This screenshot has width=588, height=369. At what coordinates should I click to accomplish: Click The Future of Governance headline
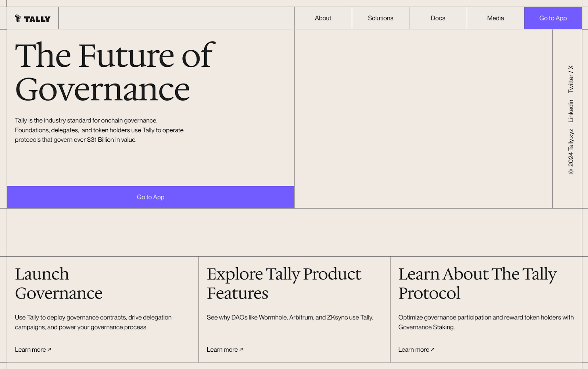(x=115, y=72)
